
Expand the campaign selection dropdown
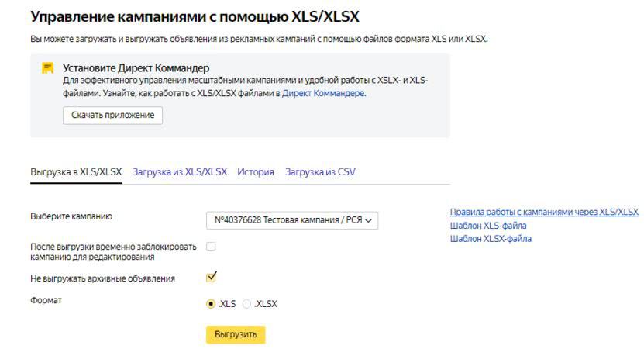click(292, 220)
